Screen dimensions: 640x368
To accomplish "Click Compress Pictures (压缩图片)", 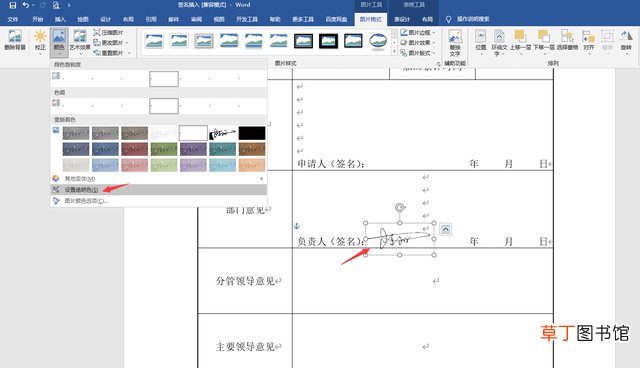I will tap(108, 33).
